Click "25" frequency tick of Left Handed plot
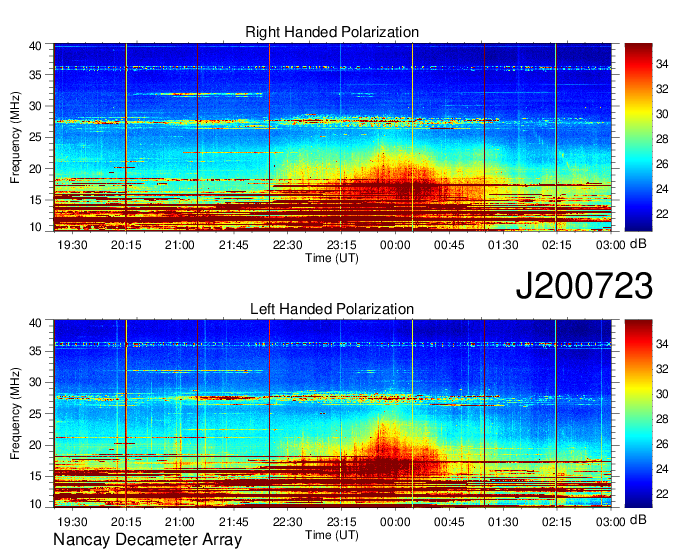 [x=36, y=414]
